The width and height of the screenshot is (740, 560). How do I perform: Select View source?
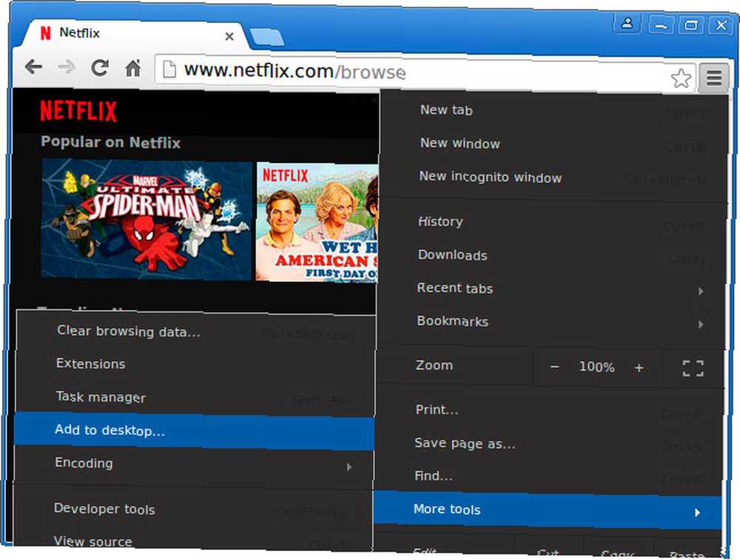[192, 540]
